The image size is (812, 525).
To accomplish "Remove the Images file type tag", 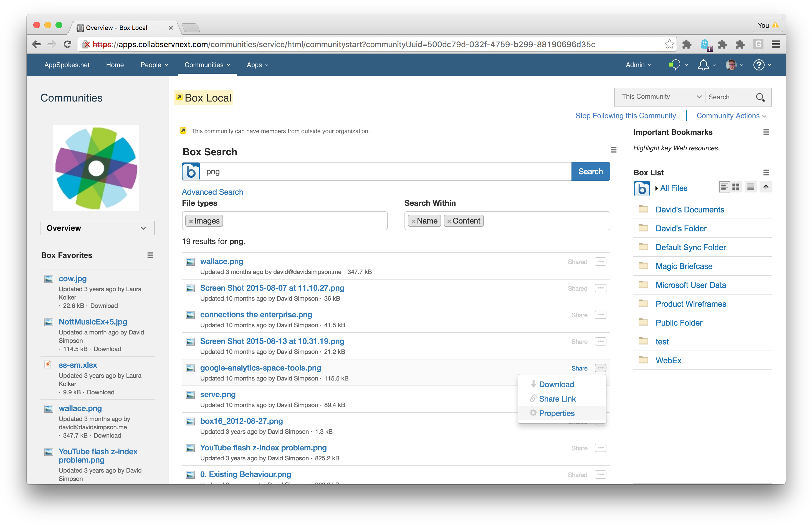I will coord(191,221).
